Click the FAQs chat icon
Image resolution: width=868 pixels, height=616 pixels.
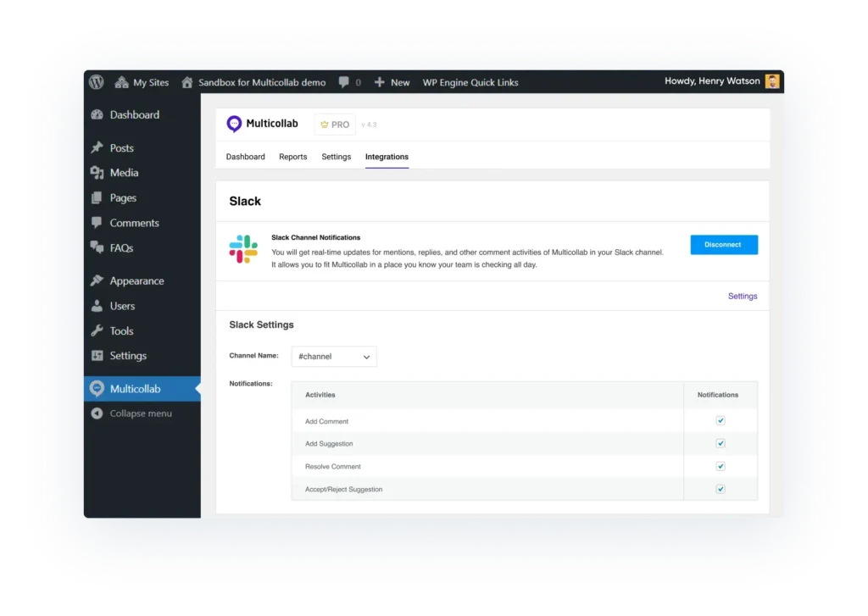[x=97, y=247]
